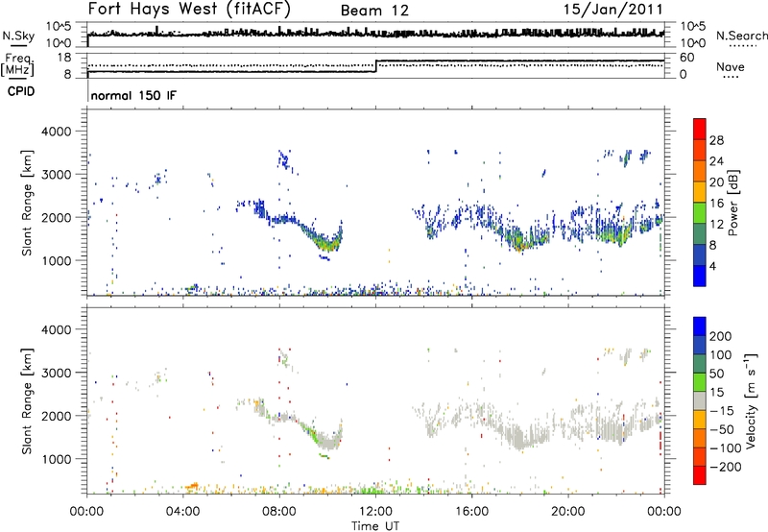Click the "60" tick on the Nave axis
Screen dimensions: 768x532
coord(686,58)
